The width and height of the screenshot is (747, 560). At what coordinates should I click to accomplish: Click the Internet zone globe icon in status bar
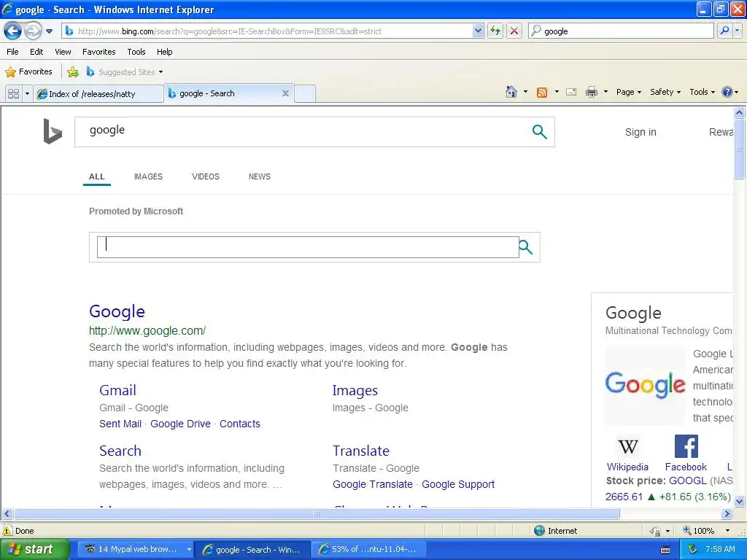539,531
